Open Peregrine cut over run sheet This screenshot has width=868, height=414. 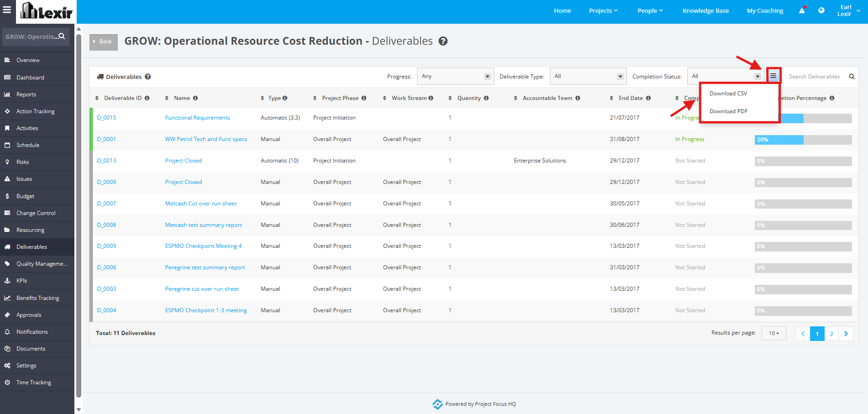coord(202,289)
